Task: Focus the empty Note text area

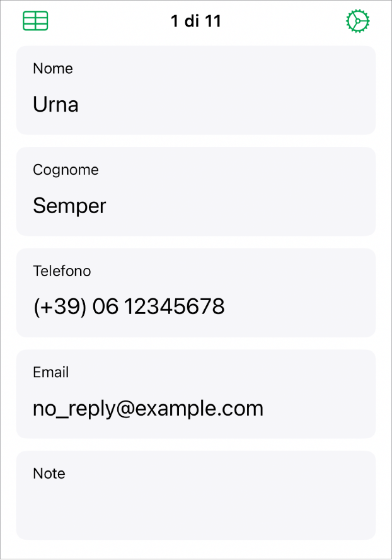Action: click(196, 511)
